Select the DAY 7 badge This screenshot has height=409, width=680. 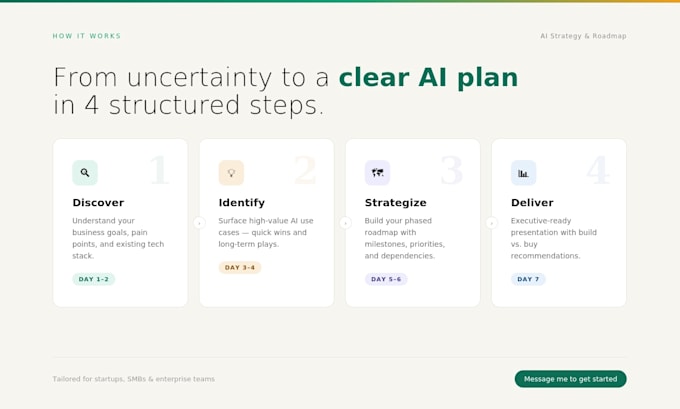[528, 279]
